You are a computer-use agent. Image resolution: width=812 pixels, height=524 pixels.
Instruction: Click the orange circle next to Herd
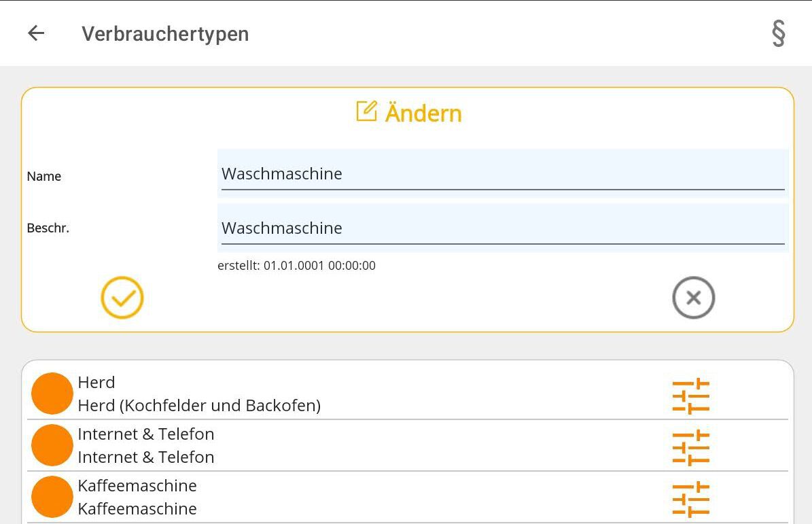pos(52,394)
